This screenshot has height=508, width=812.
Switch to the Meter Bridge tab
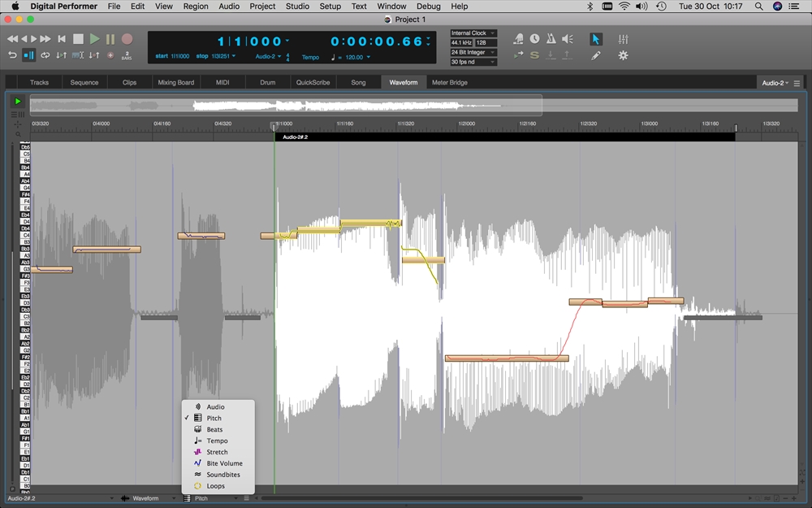click(x=450, y=82)
